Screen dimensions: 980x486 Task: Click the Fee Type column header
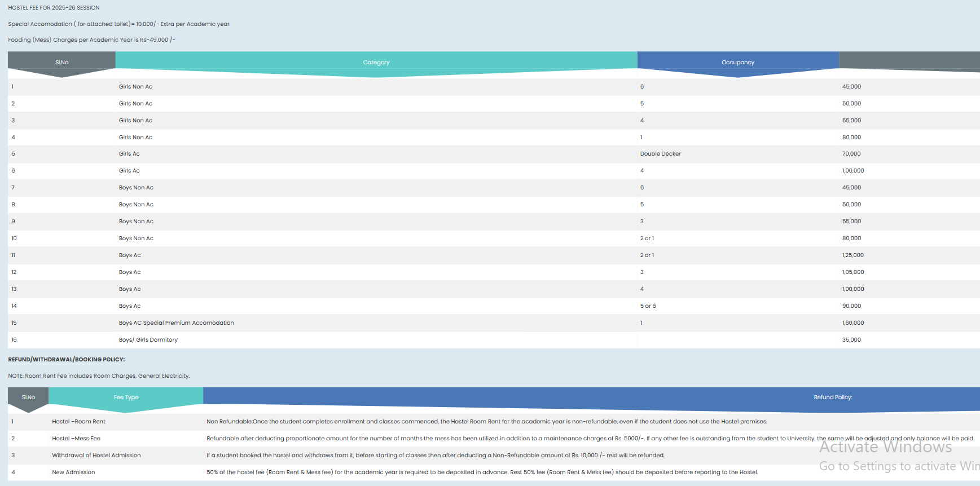pyautogui.click(x=126, y=397)
